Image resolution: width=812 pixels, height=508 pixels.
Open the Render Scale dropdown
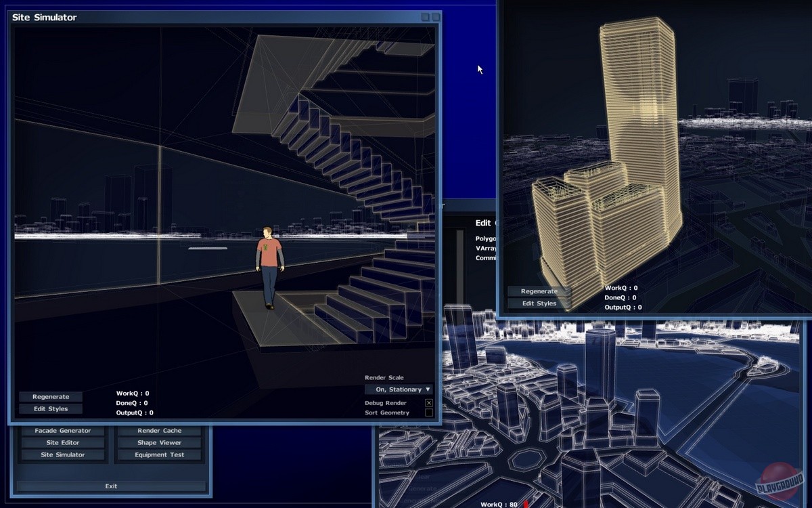[399, 389]
